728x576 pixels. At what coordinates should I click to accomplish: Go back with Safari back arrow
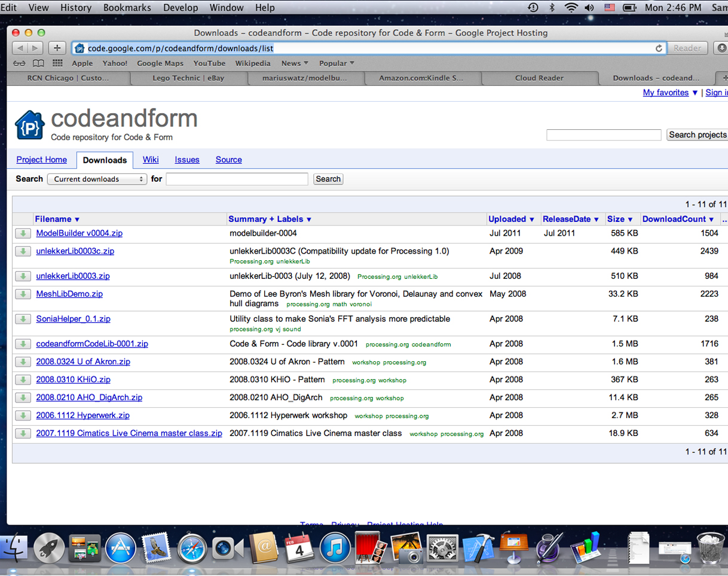coord(20,48)
